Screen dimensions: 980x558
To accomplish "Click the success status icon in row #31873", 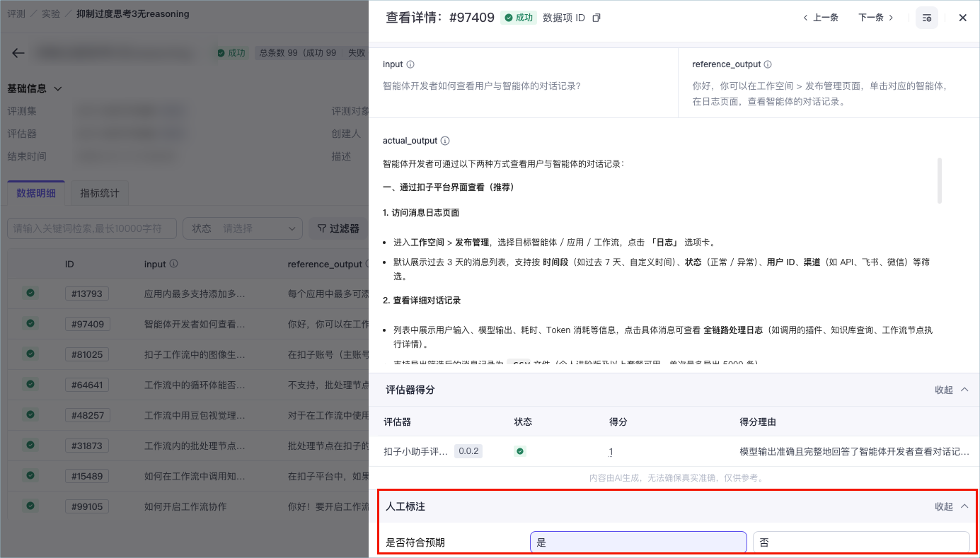I will (30, 445).
